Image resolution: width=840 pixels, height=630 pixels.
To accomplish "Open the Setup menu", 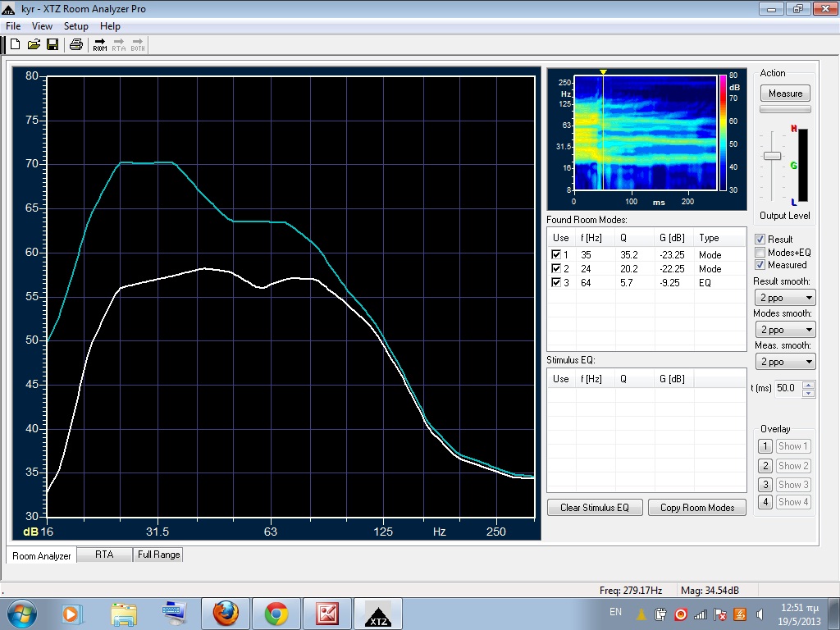I will click(x=75, y=26).
